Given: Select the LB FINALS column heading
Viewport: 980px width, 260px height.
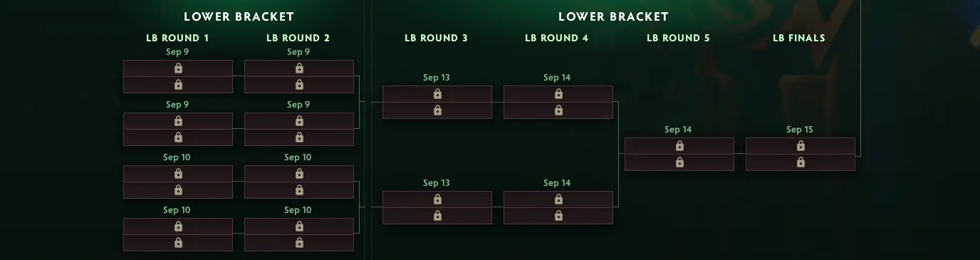Looking at the screenshot, I should tap(799, 38).
